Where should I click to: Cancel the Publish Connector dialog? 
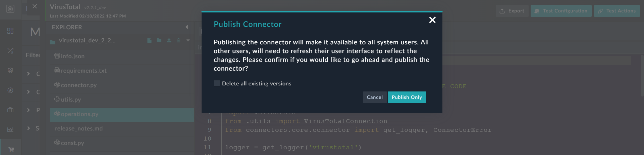(x=375, y=98)
